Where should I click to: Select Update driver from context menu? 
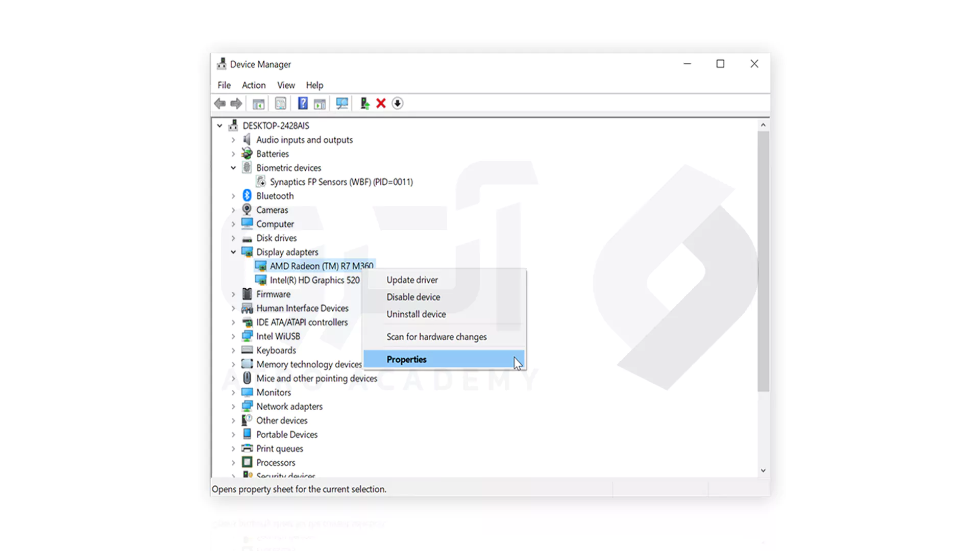pos(412,280)
